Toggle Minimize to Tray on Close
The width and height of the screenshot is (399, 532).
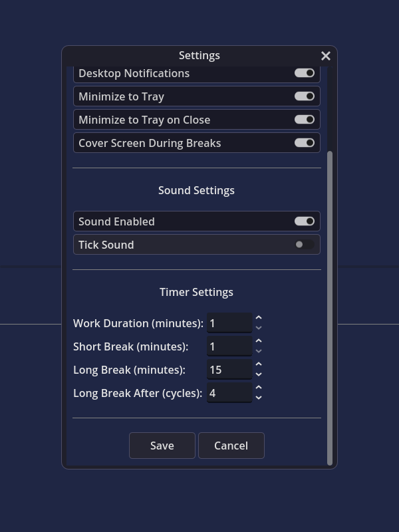pos(305,120)
